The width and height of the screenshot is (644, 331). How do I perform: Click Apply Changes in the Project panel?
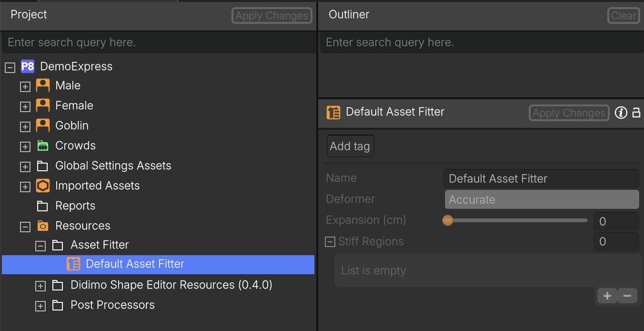coord(272,15)
